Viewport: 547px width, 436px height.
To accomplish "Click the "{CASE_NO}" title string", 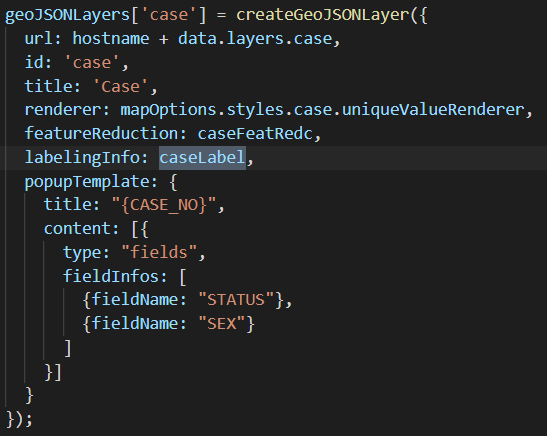I will (x=164, y=205).
